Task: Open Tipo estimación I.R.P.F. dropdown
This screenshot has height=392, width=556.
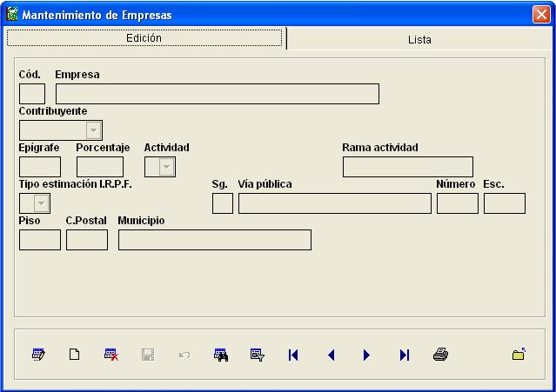Action: coord(42,203)
